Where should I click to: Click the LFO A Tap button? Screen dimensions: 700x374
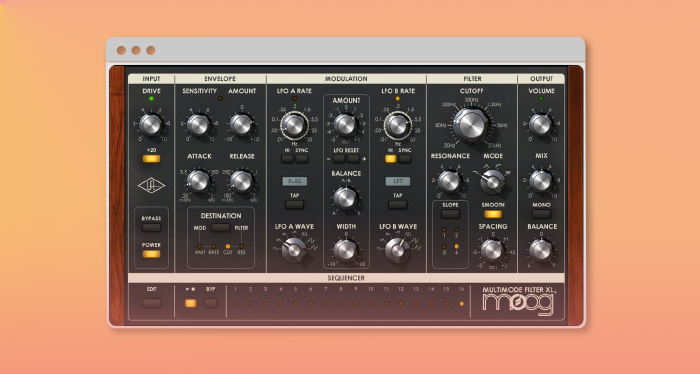[x=294, y=204]
